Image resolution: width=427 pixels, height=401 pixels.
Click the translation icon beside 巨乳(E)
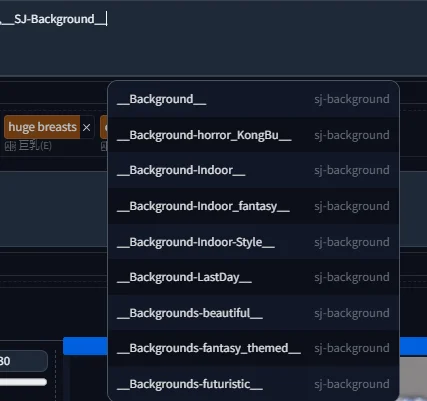click(10, 146)
